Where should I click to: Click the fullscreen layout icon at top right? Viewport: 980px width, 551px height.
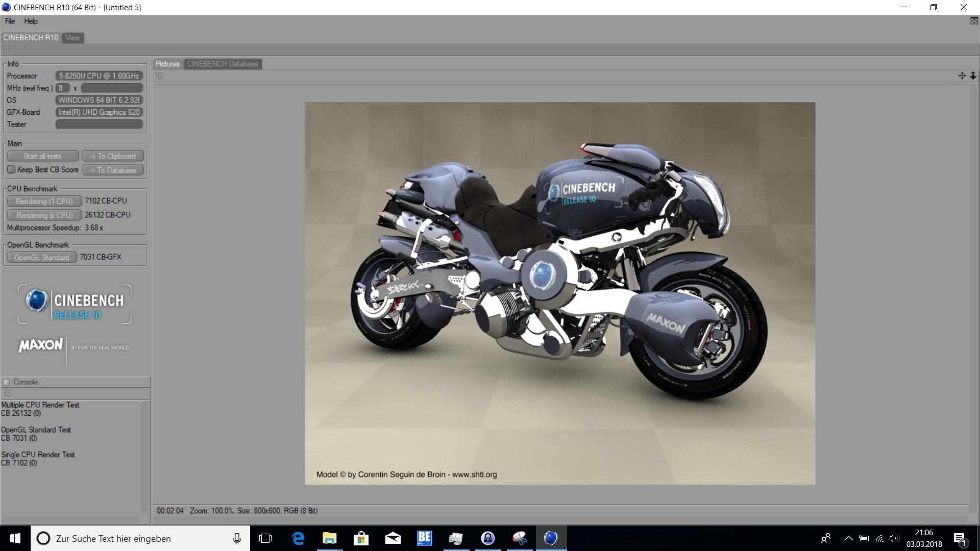tap(974, 21)
